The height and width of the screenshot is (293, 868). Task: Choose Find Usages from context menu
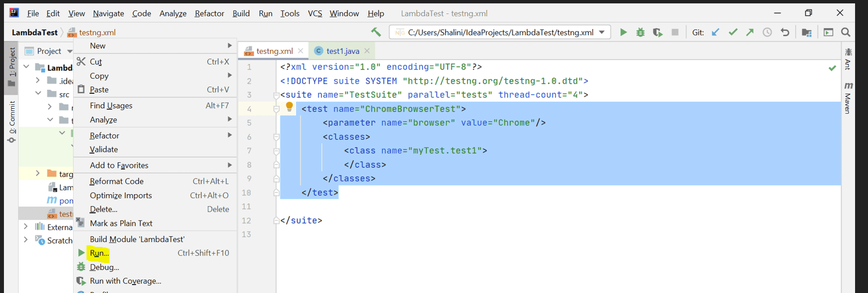[155, 106]
